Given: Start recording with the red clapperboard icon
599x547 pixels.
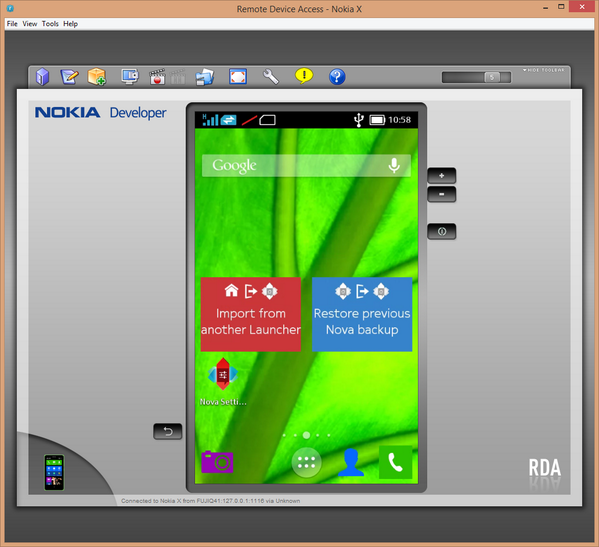Looking at the screenshot, I should [157, 76].
